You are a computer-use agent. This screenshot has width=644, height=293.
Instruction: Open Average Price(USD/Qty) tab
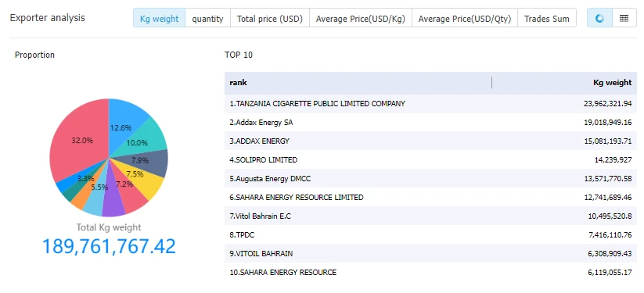tap(465, 19)
